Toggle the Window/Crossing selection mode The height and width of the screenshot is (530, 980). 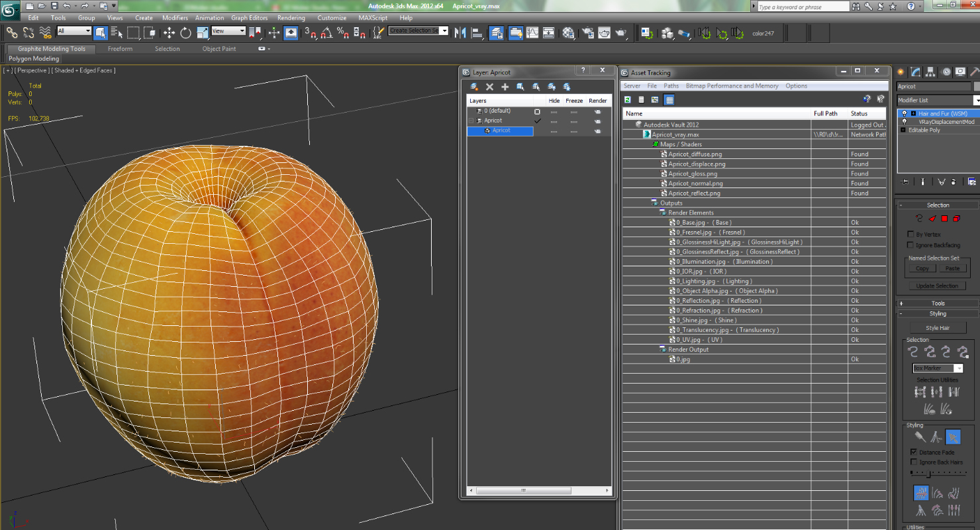click(x=150, y=32)
